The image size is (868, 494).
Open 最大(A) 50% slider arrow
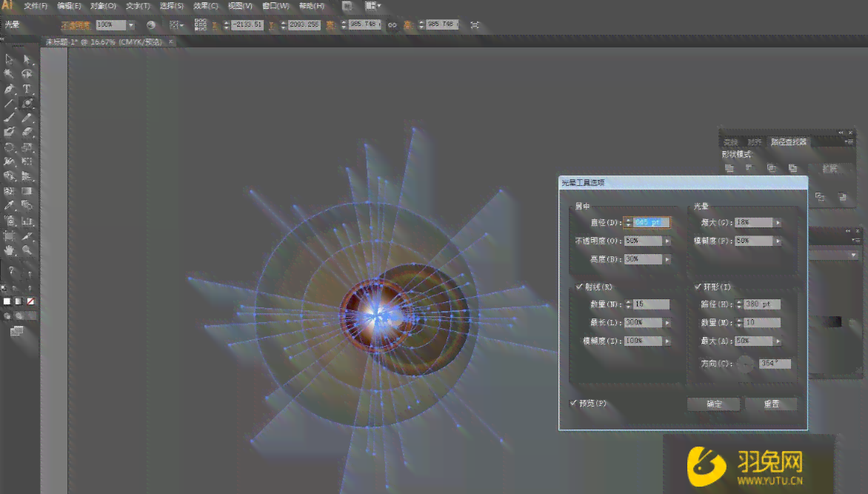click(x=778, y=341)
